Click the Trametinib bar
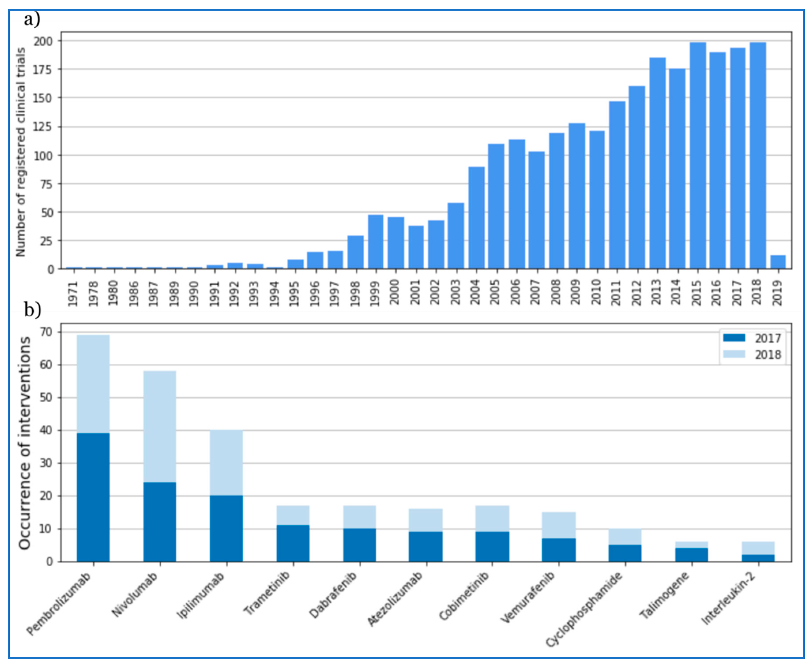 click(x=293, y=533)
